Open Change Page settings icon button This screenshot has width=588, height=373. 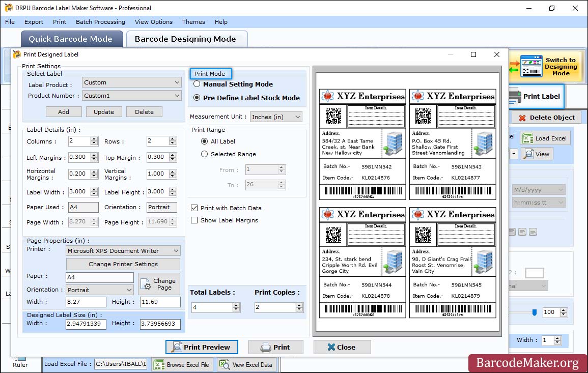click(x=159, y=284)
